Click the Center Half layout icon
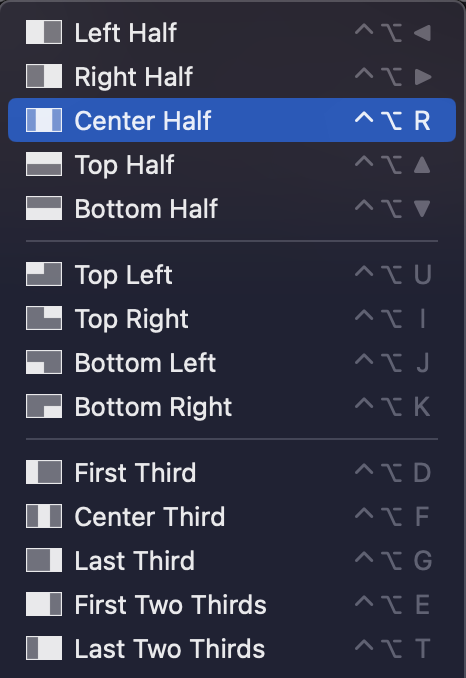The width and height of the screenshot is (466, 678). [44, 120]
